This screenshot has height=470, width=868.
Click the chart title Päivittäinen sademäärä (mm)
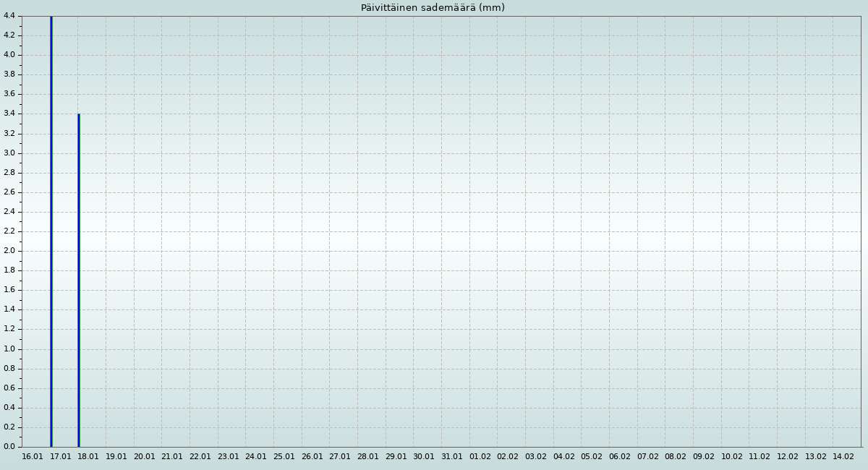[x=433, y=8]
